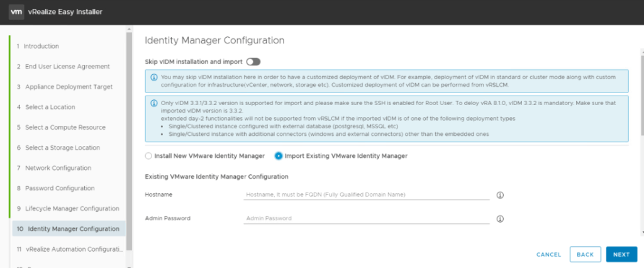Viewport: 644px width, 268px height.
Task: Click the Hostname field info icon
Action: 501,195
